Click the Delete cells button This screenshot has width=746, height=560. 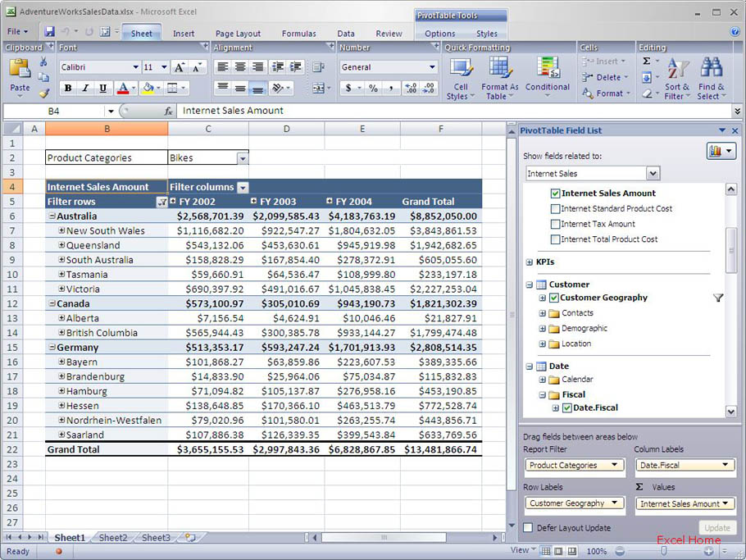coord(605,77)
